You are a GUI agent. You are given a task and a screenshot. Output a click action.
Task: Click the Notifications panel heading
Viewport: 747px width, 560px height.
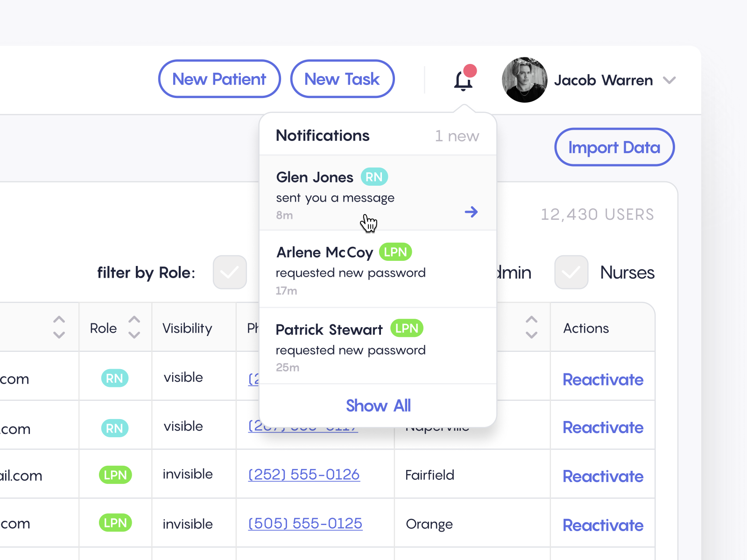click(323, 135)
